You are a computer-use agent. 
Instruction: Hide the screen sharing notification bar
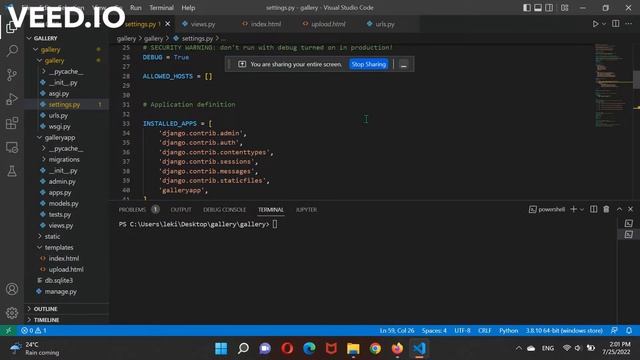[x=404, y=64]
